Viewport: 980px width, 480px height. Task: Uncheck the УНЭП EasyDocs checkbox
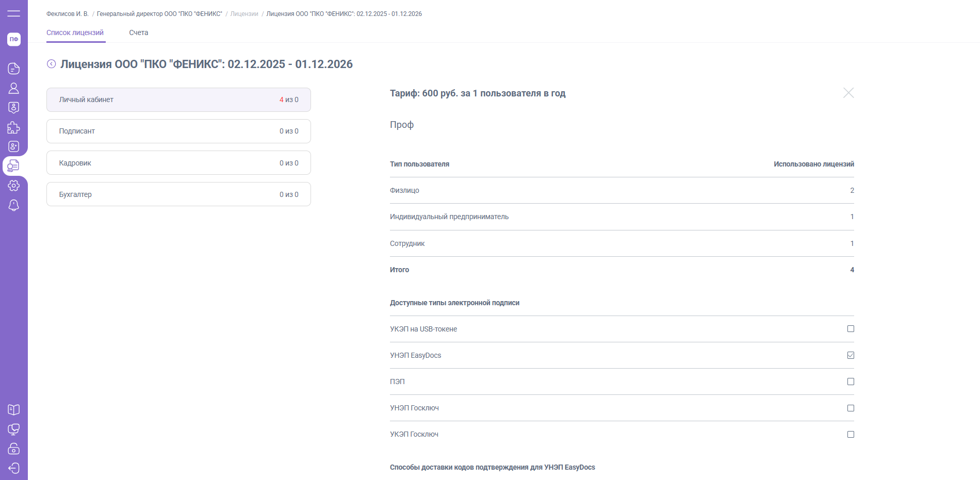pyautogui.click(x=851, y=355)
